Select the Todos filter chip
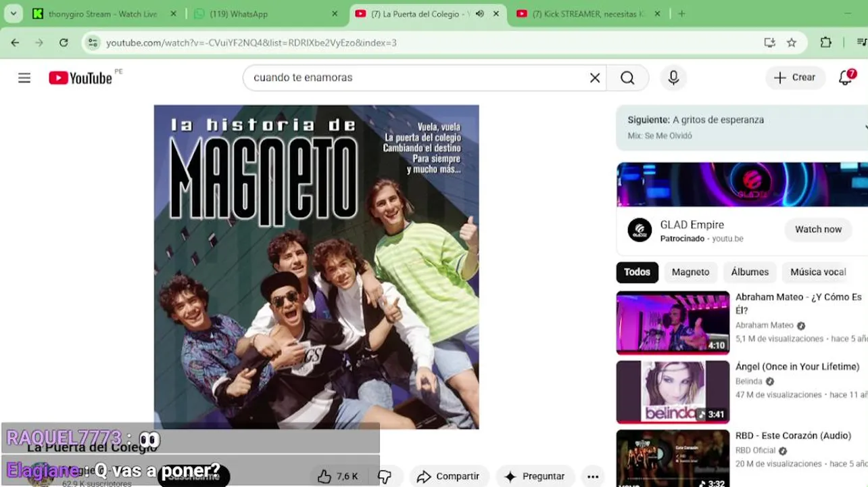The width and height of the screenshot is (868, 487). (637, 272)
